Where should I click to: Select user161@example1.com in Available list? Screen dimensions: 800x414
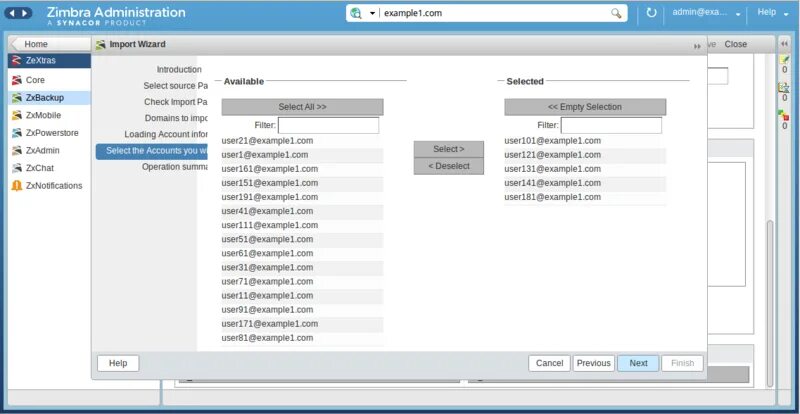pos(303,169)
